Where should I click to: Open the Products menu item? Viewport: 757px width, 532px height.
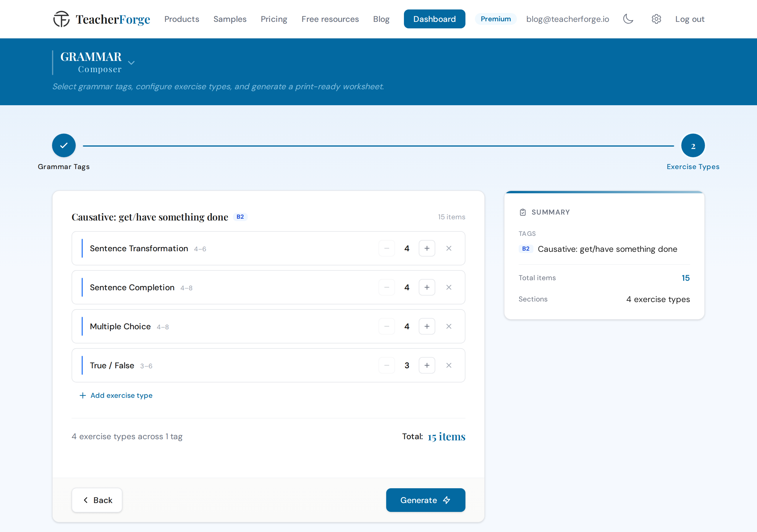182,19
